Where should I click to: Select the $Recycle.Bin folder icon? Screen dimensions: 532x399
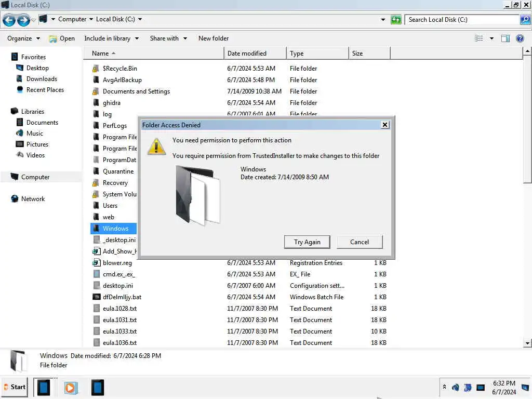point(96,69)
